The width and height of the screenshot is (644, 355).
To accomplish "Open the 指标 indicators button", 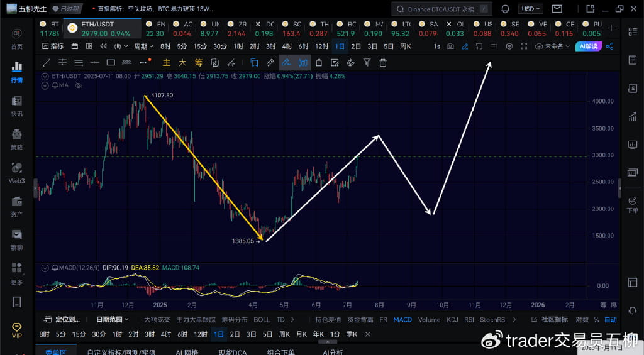I will (x=53, y=46).
